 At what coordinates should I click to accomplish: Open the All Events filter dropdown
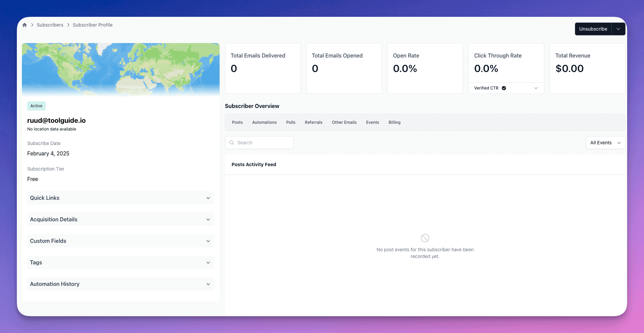pyautogui.click(x=605, y=143)
